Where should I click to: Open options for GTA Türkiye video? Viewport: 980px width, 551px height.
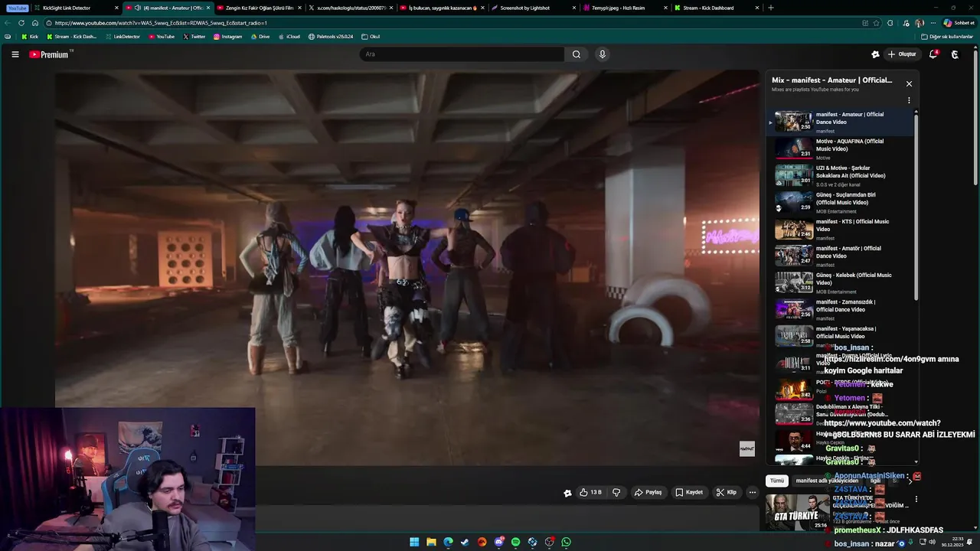[x=916, y=499]
